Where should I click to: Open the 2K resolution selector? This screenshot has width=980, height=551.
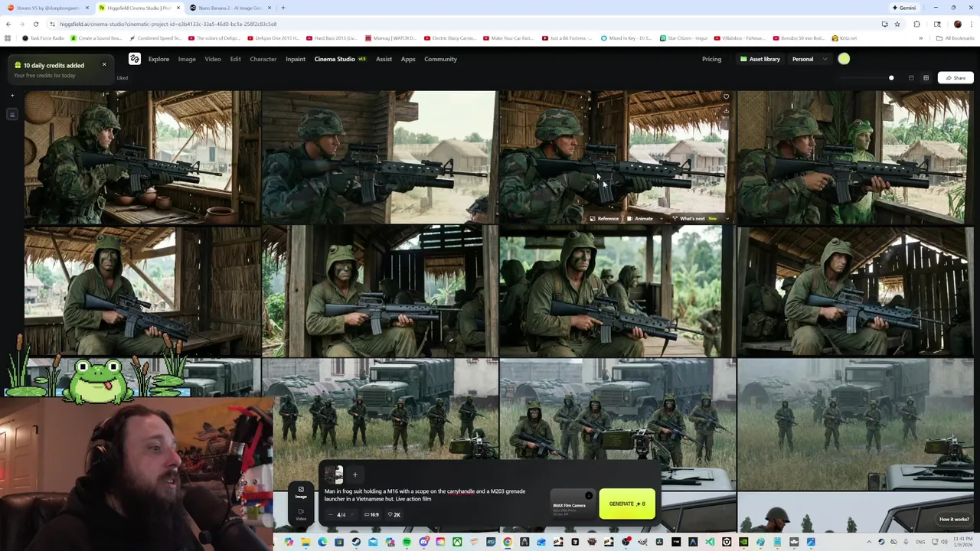[394, 515]
